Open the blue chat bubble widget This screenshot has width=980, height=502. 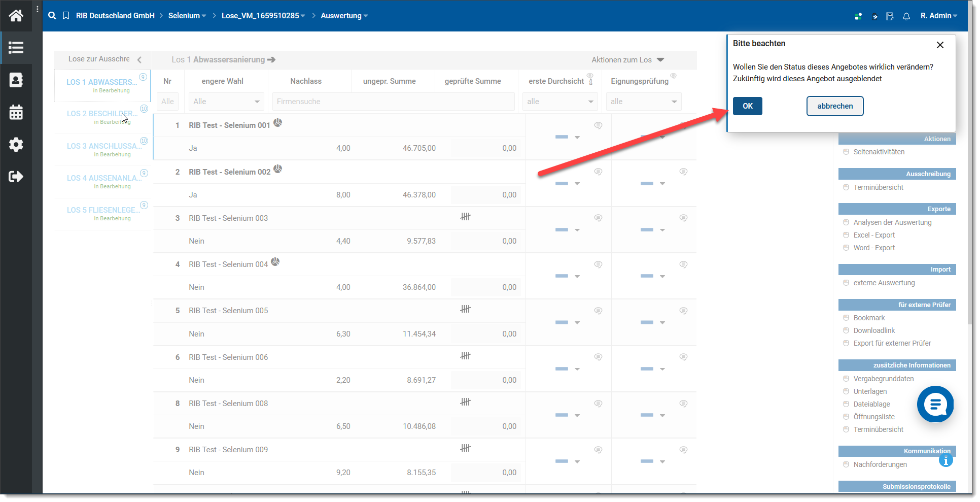pyautogui.click(x=935, y=404)
